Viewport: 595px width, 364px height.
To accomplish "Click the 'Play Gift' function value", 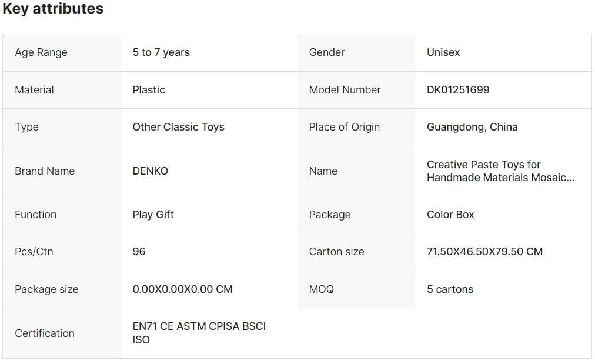I will (153, 215).
